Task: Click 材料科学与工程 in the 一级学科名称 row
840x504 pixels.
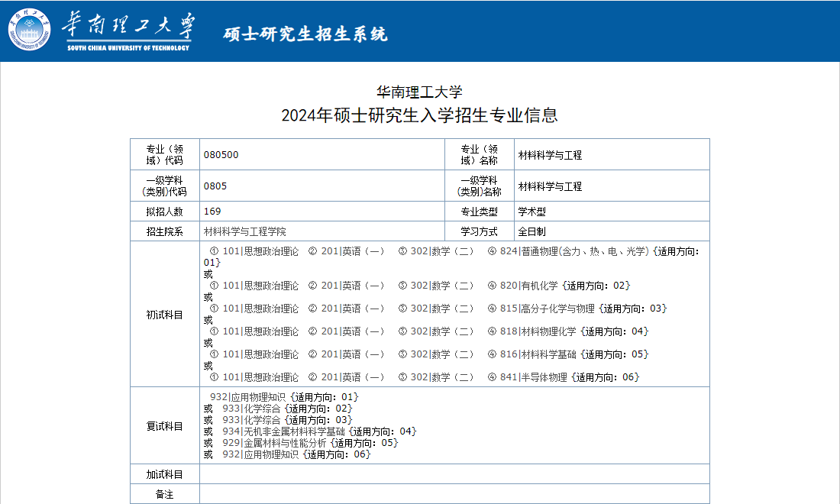Action: click(550, 186)
